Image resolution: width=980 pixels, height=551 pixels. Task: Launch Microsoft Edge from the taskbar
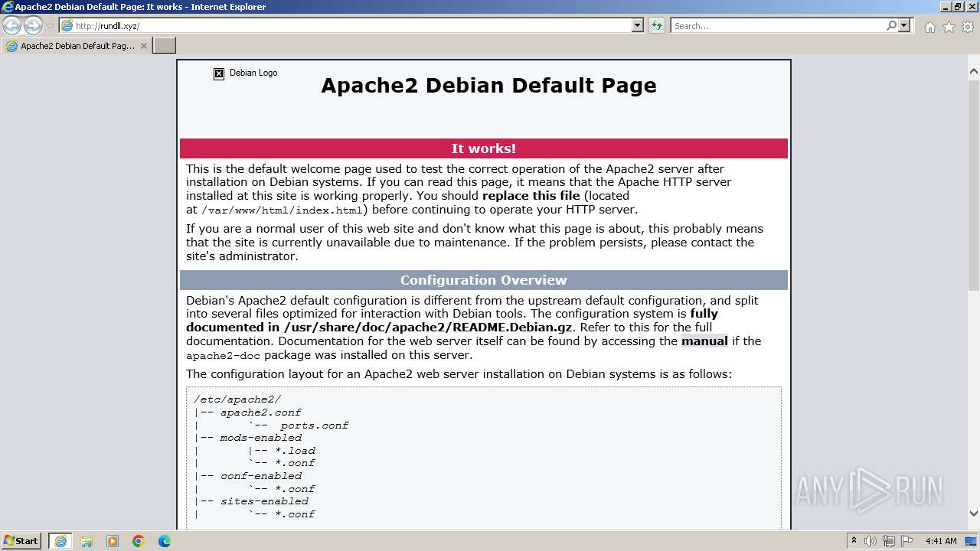(165, 541)
